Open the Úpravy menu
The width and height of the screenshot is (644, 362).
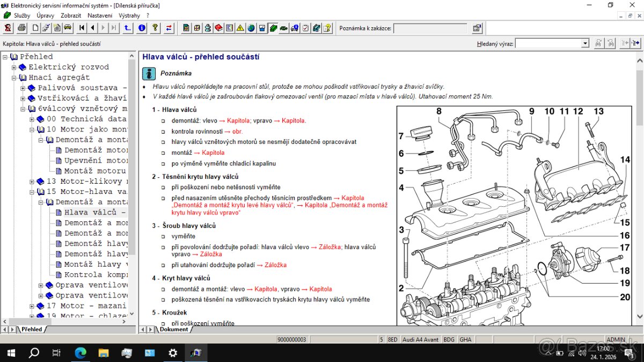46,16
